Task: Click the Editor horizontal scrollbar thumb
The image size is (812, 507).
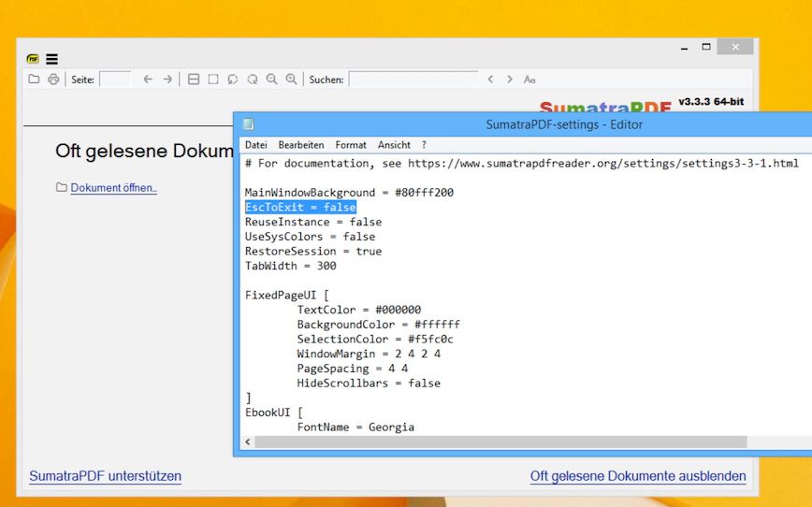Action: pyautogui.click(x=500, y=442)
